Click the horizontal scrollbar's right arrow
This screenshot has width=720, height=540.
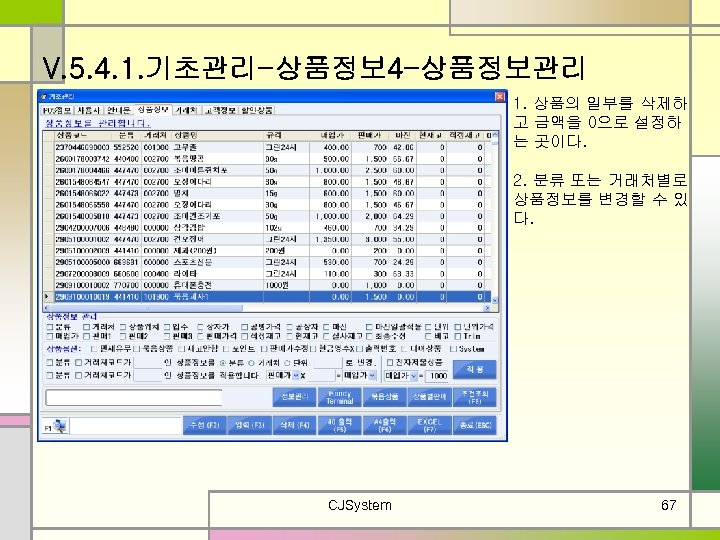click(x=487, y=308)
